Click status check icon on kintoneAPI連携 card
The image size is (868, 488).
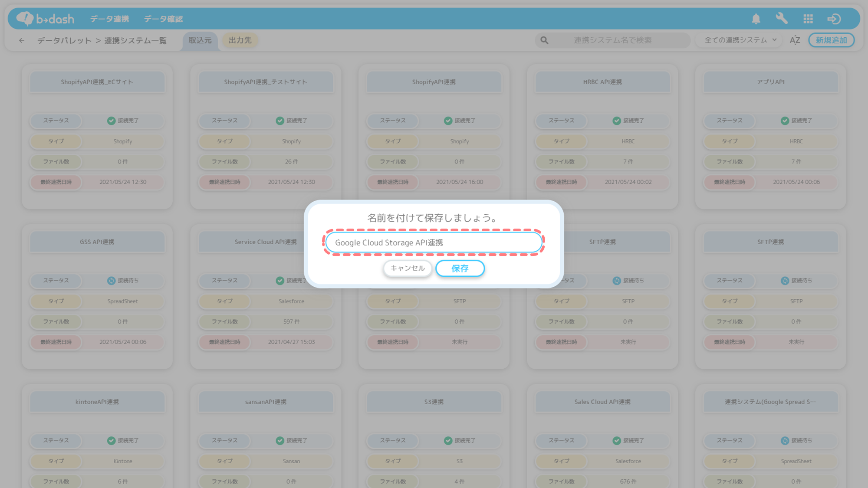[x=112, y=441]
